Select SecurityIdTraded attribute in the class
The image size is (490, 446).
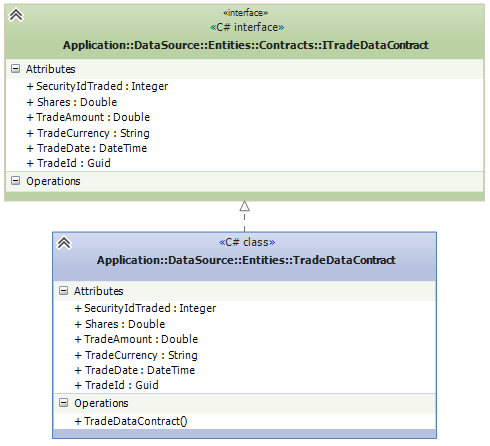point(145,308)
